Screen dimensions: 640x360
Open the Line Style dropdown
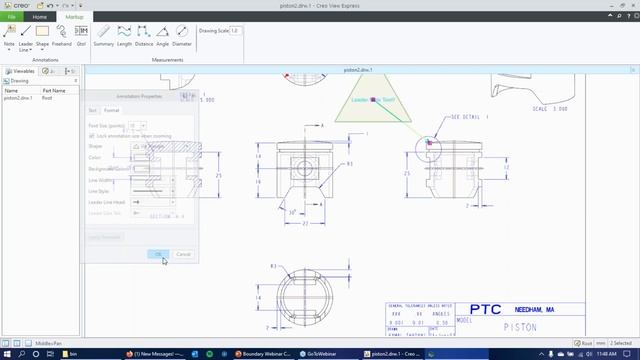(173, 191)
